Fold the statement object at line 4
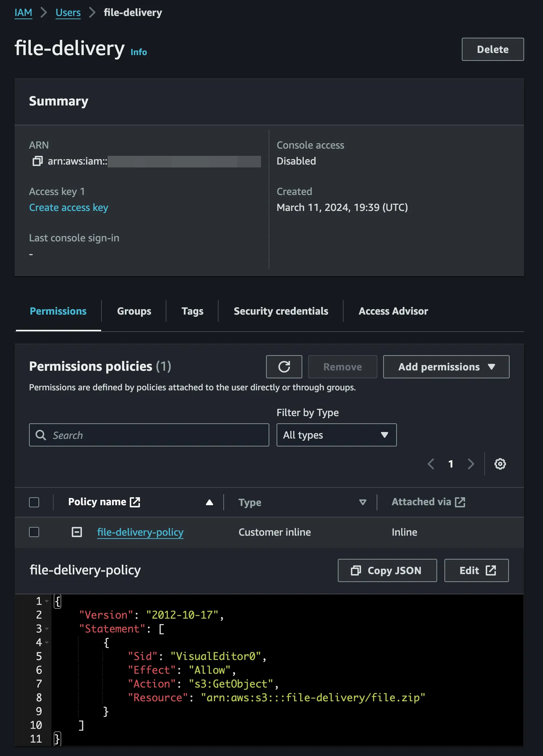The height and width of the screenshot is (756, 543). pos(47,643)
